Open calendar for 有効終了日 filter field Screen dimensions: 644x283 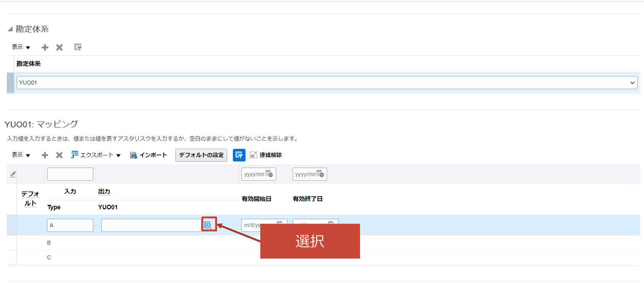320,174
